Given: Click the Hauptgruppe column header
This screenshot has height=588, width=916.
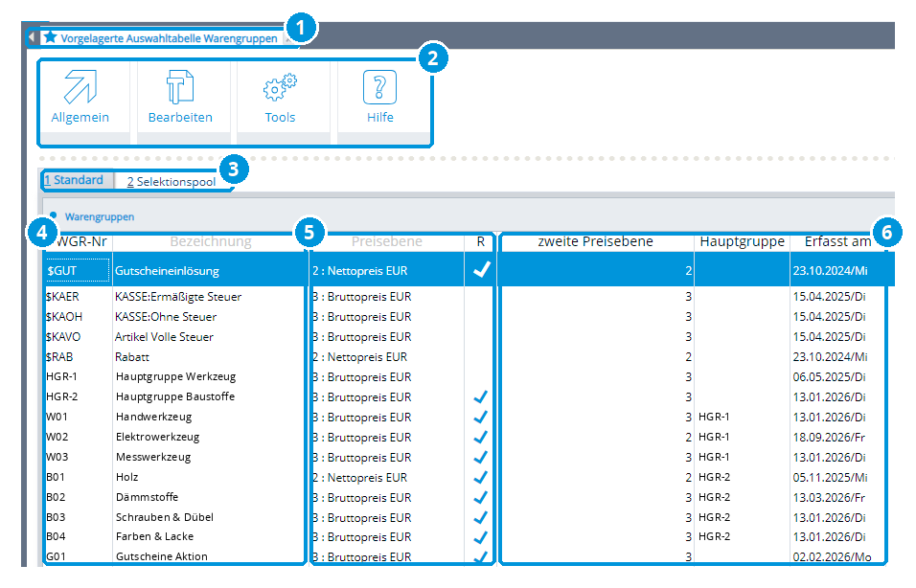Looking at the screenshot, I should pyautogui.click(x=742, y=241).
